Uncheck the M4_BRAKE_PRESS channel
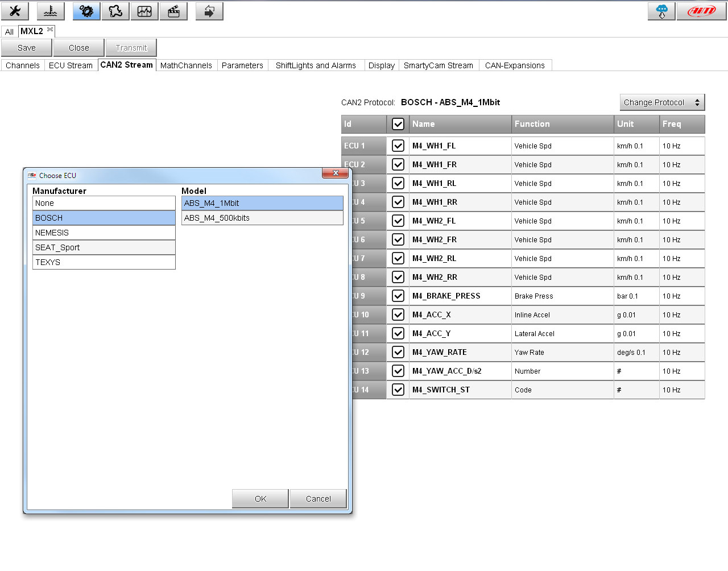The width and height of the screenshot is (728, 571). click(398, 296)
